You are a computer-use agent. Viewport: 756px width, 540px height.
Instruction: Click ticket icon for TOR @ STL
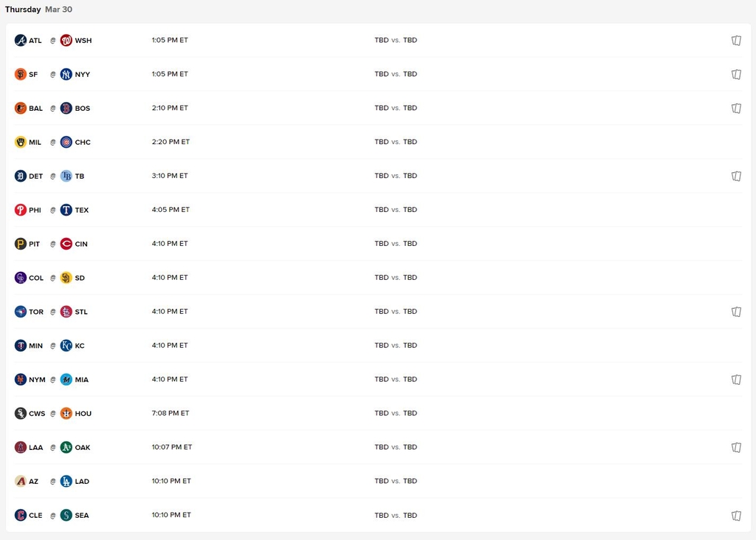(736, 312)
